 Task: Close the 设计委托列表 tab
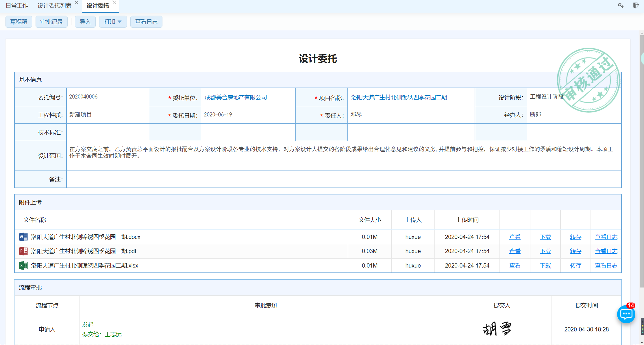(77, 3)
